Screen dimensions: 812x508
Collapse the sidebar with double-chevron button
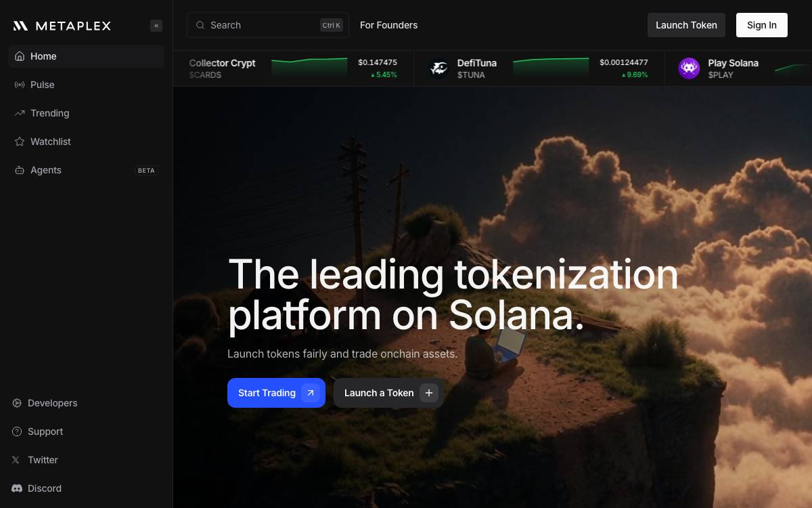[156, 26]
